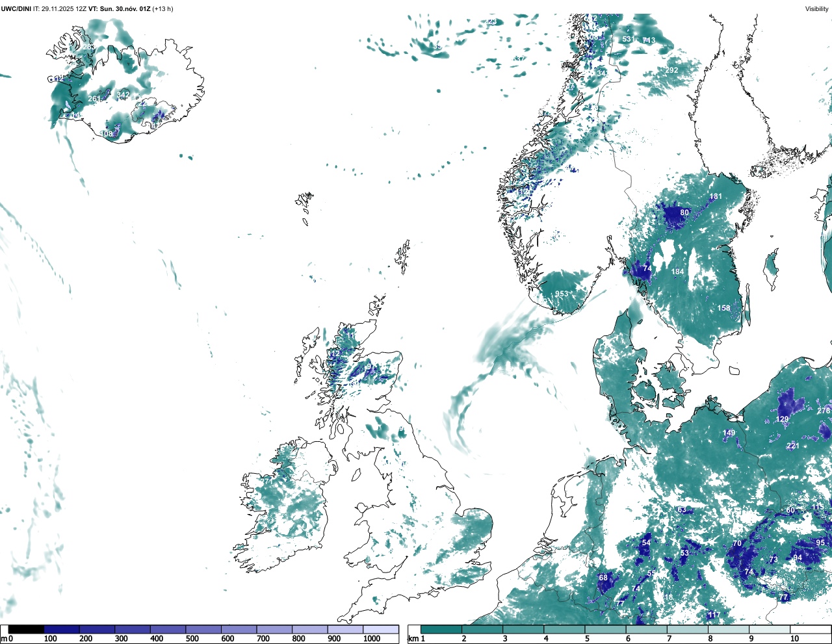
Task: Click the 117 value at the bottom edge
Action: [714, 615]
